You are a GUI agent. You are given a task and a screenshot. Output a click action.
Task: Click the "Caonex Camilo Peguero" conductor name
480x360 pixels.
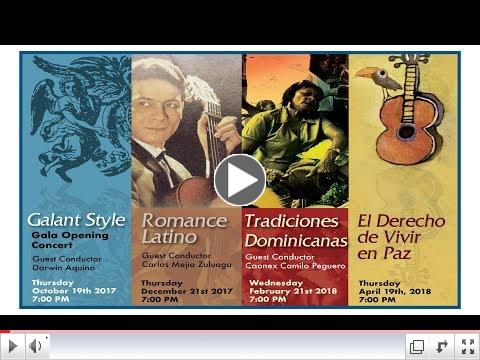(295, 266)
